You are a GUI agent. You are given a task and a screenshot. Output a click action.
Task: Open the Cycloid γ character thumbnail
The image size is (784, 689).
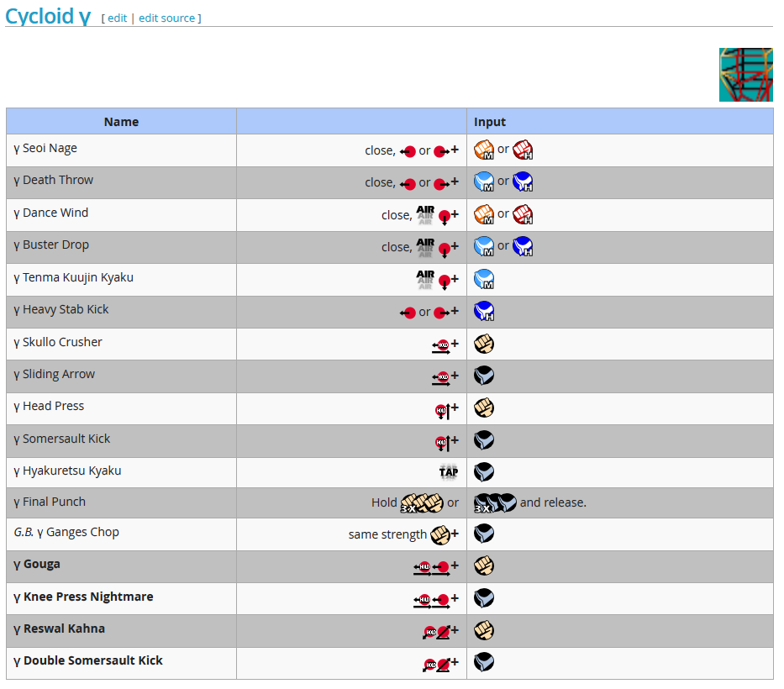[745, 75]
